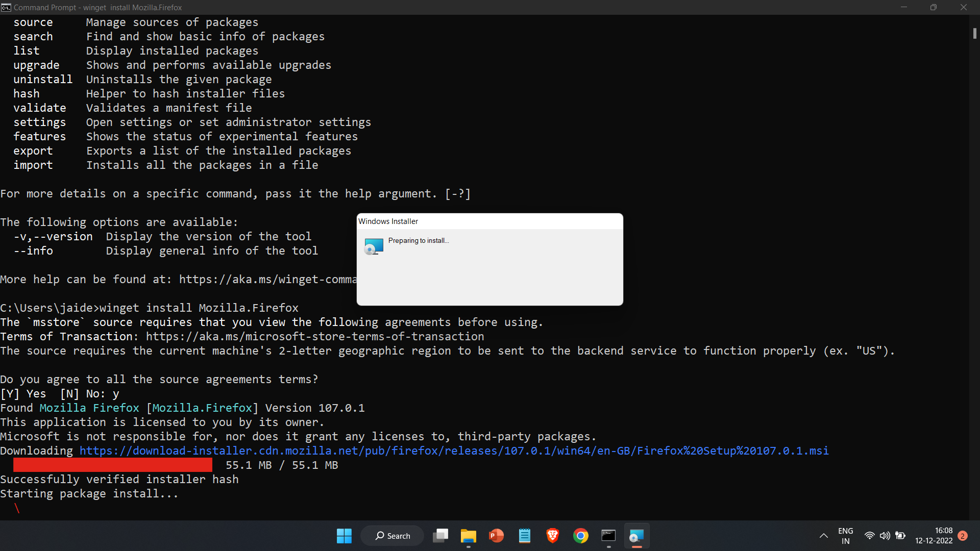Minimize the Command Prompt window
This screenshot has width=980, height=551.
click(x=904, y=7)
